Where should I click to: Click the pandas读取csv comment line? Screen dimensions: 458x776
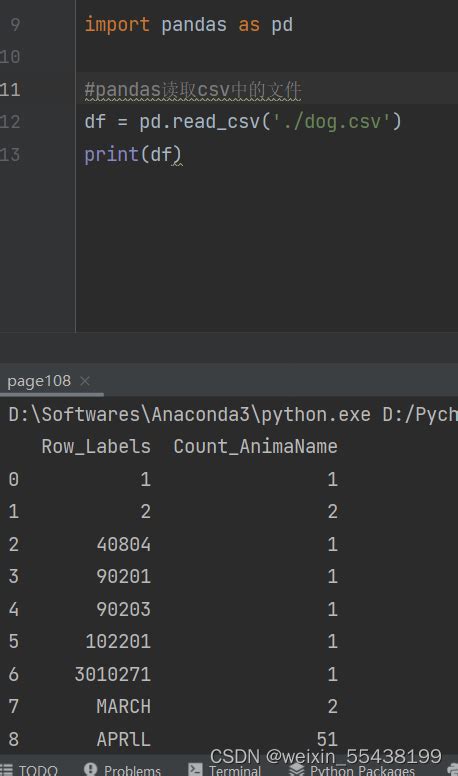[x=193, y=90]
